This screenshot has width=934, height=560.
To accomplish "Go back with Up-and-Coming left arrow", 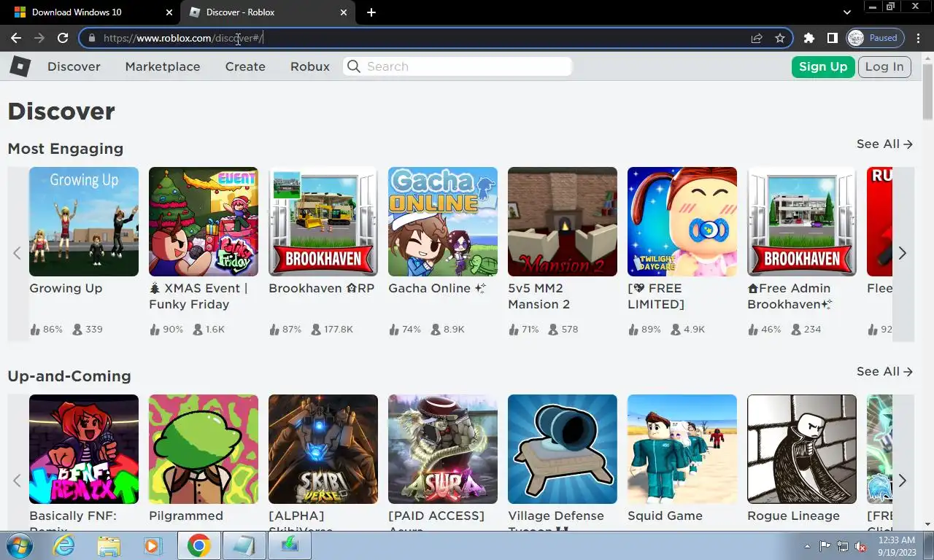I will pyautogui.click(x=18, y=481).
